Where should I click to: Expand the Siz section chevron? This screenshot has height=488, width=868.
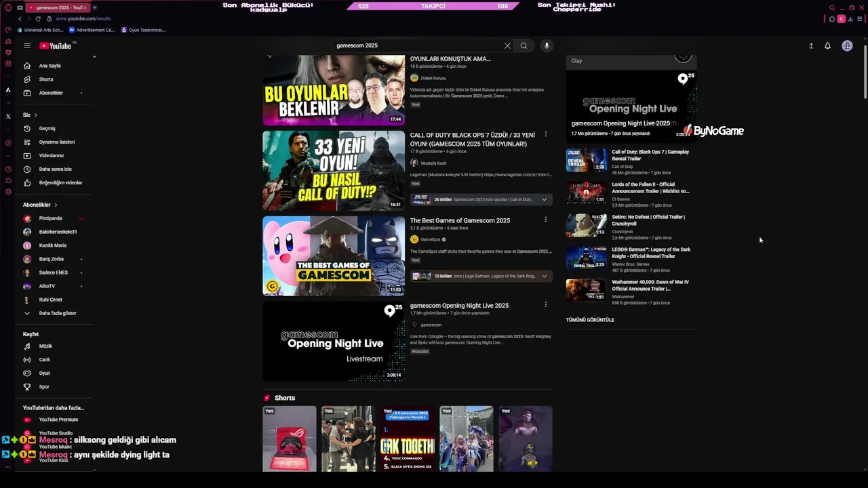pyautogui.click(x=35, y=115)
